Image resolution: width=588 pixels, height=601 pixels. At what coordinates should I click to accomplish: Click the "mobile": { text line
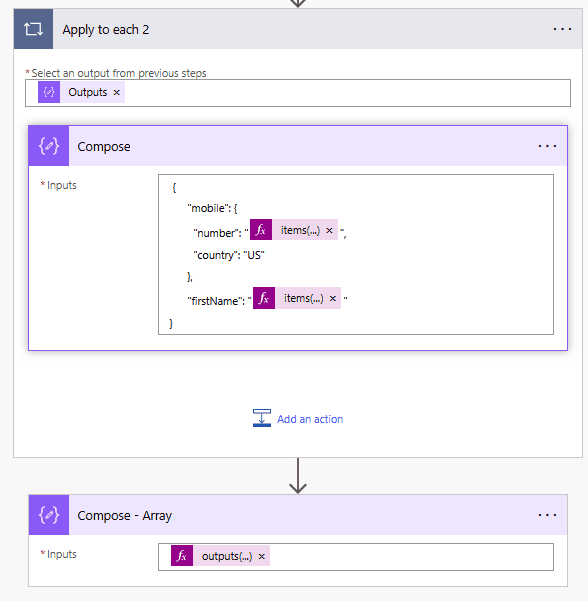tap(212, 208)
